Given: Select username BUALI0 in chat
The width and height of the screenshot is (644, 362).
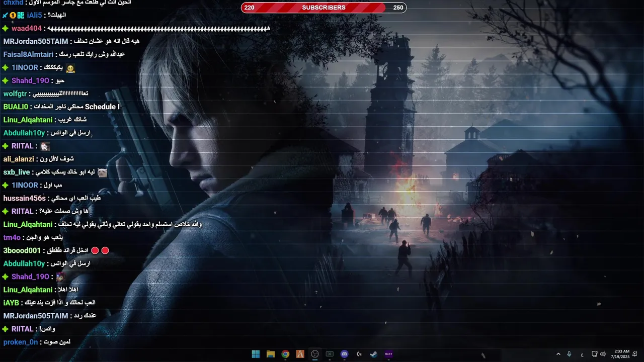Looking at the screenshot, I should [16, 107].
